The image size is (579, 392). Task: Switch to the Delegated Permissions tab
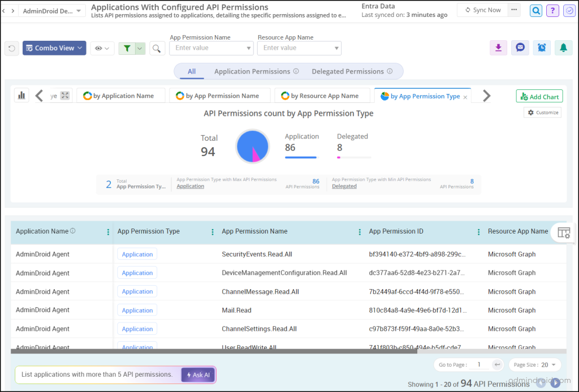[348, 71]
